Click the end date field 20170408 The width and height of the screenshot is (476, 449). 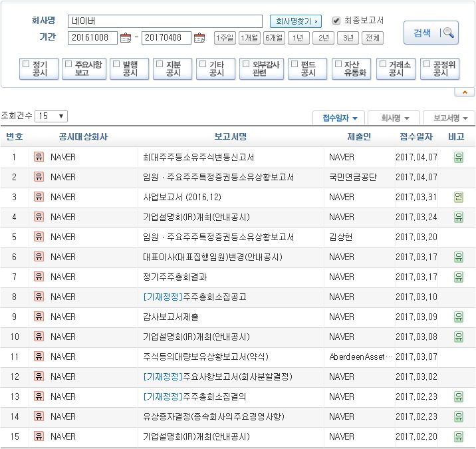point(166,38)
